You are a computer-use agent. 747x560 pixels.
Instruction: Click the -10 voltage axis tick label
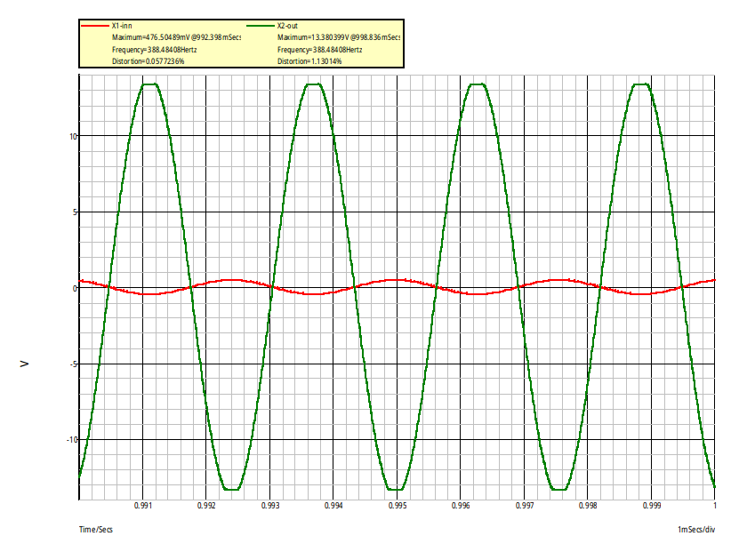point(71,439)
